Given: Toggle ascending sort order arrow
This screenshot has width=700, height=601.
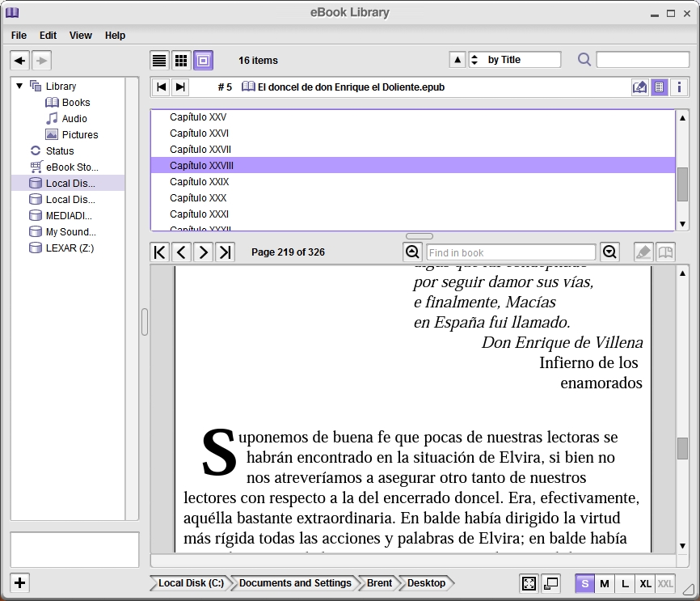Looking at the screenshot, I should coord(457,60).
